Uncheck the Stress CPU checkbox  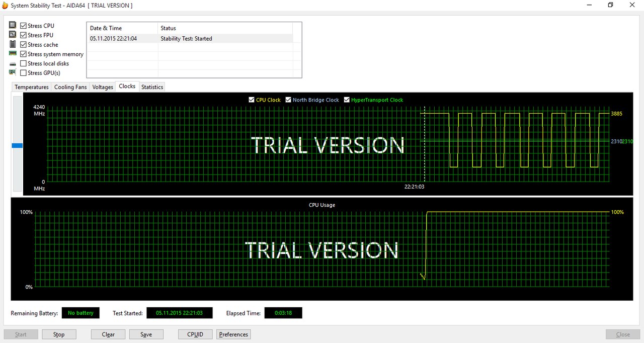(x=23, y=26)
